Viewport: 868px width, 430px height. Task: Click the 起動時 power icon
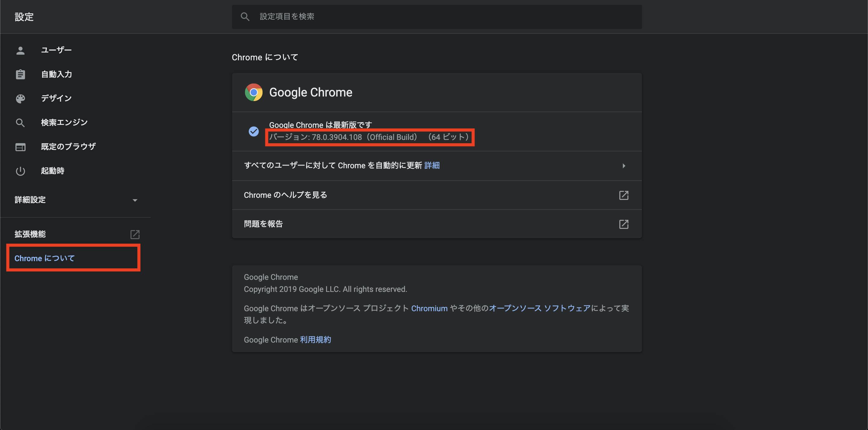[20, 171]
